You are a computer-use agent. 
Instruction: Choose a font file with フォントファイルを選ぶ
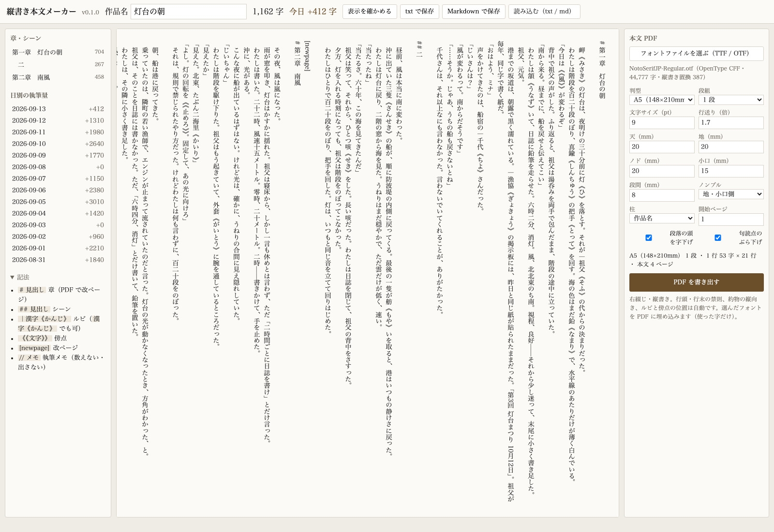(696, 53)
